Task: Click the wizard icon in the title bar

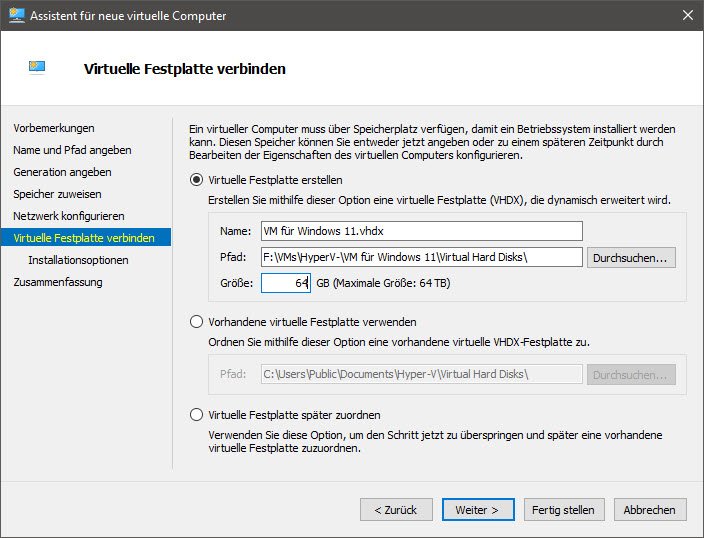Action: point(17,15)
